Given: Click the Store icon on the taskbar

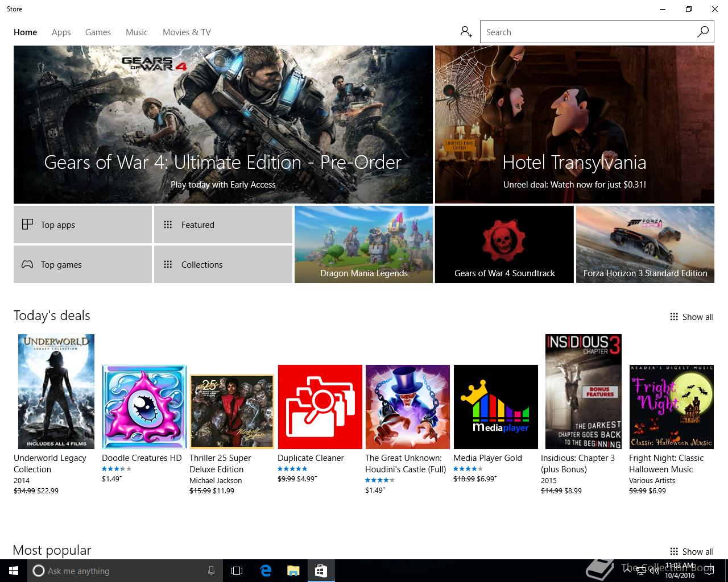Looking at the screenshot, I should pyautogui.click(x=321, y=571).
